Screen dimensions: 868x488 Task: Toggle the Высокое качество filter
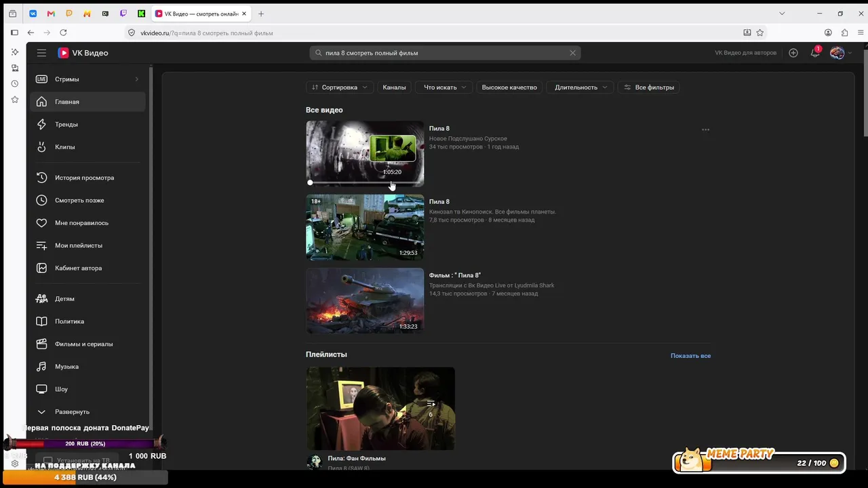[509, 87]
